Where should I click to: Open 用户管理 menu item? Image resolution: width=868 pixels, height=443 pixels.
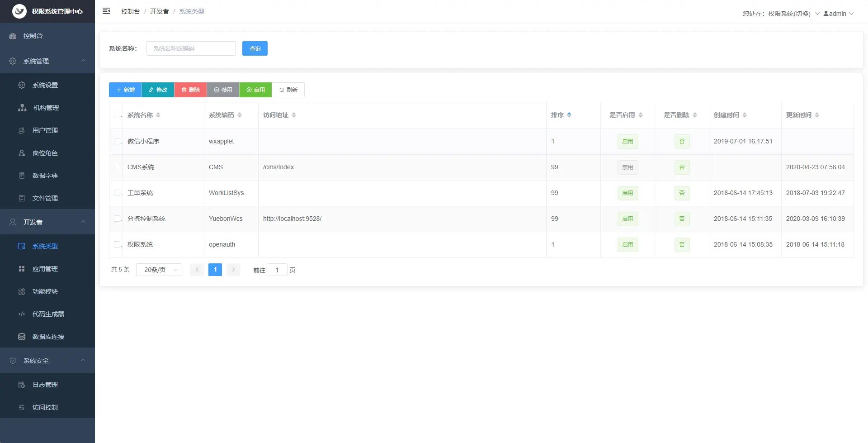45,130
